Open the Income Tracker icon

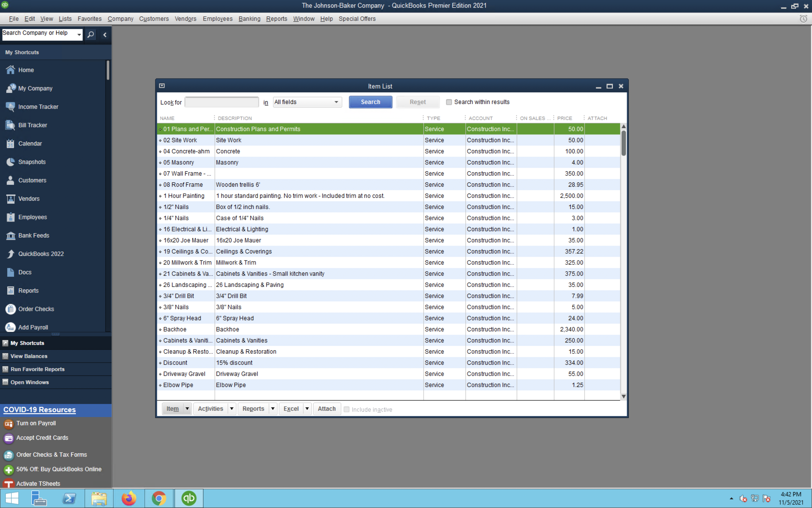point(10,107)
